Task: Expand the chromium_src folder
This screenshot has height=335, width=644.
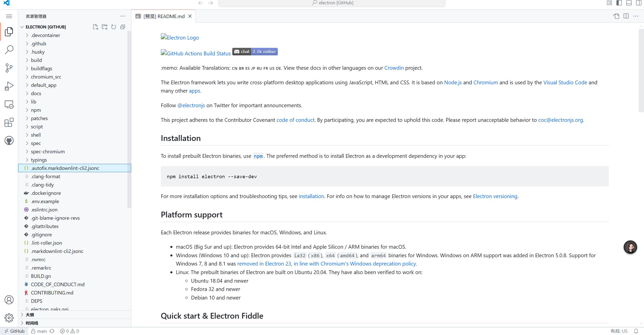Action: tap(74, 77)
